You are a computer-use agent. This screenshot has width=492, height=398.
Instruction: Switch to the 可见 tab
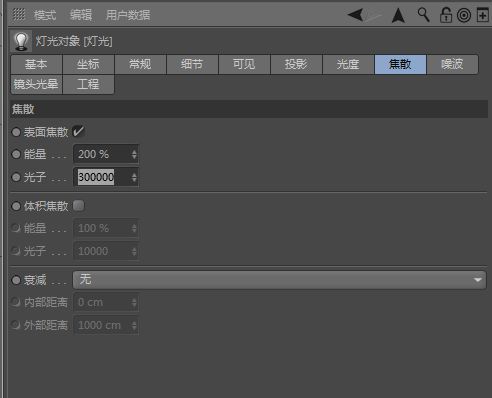(x=244, y=64)
